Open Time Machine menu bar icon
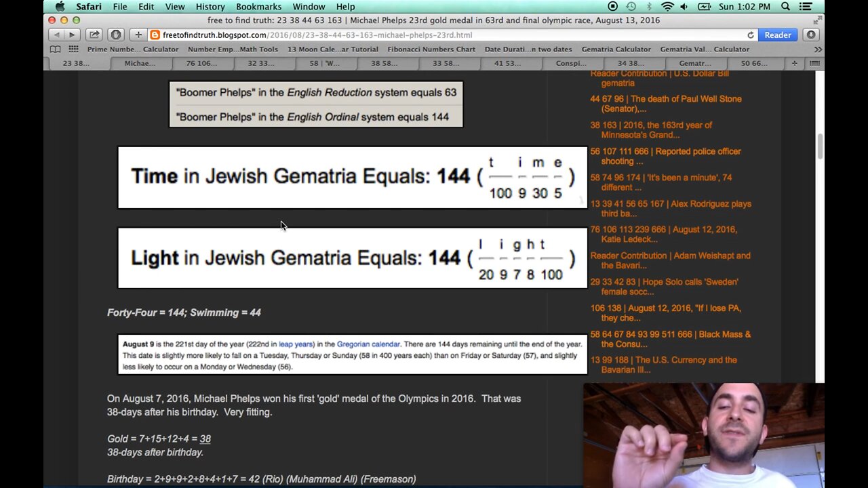Screen dimensions: 868x488 (631, 7)
